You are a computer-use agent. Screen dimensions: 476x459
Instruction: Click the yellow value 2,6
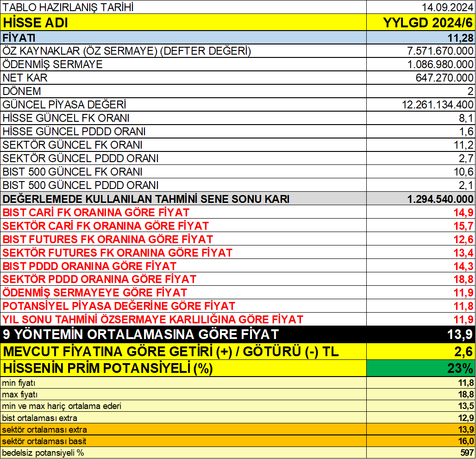464,352
